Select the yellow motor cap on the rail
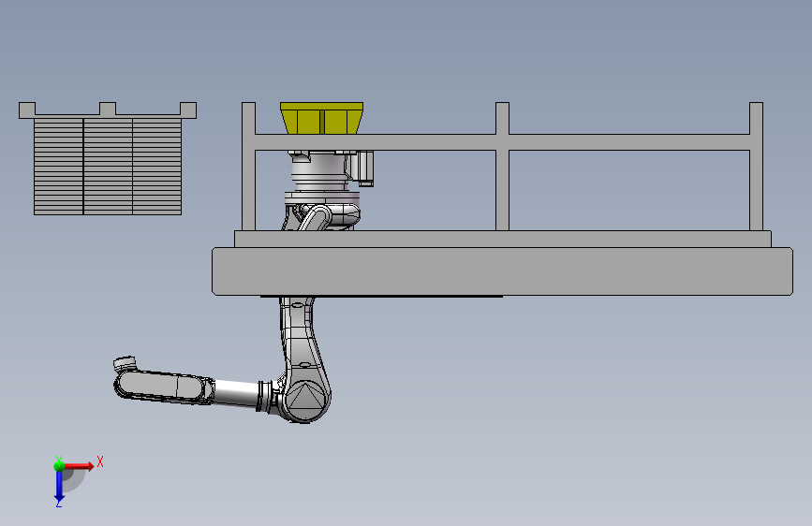 [x=321, y=118]
